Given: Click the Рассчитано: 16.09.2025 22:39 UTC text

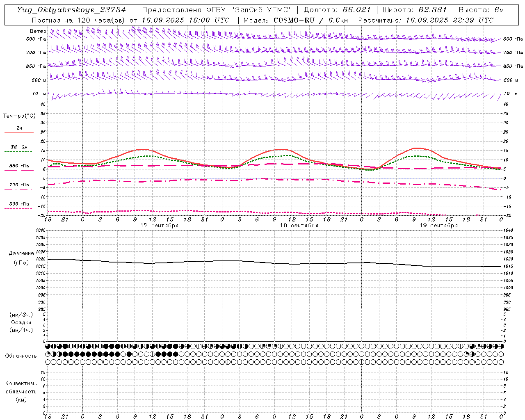Looking at the screenshot, I should click(x=426, y=20).
